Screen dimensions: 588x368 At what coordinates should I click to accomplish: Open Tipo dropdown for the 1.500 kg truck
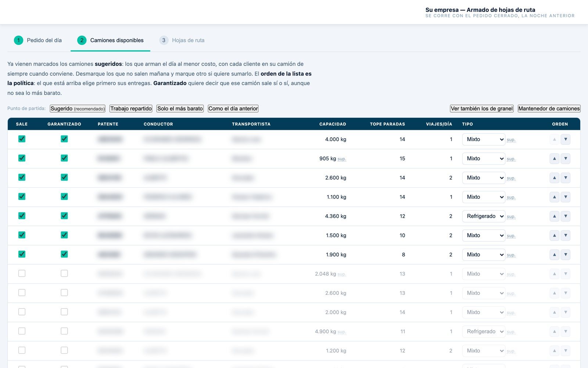click(484, 236)
